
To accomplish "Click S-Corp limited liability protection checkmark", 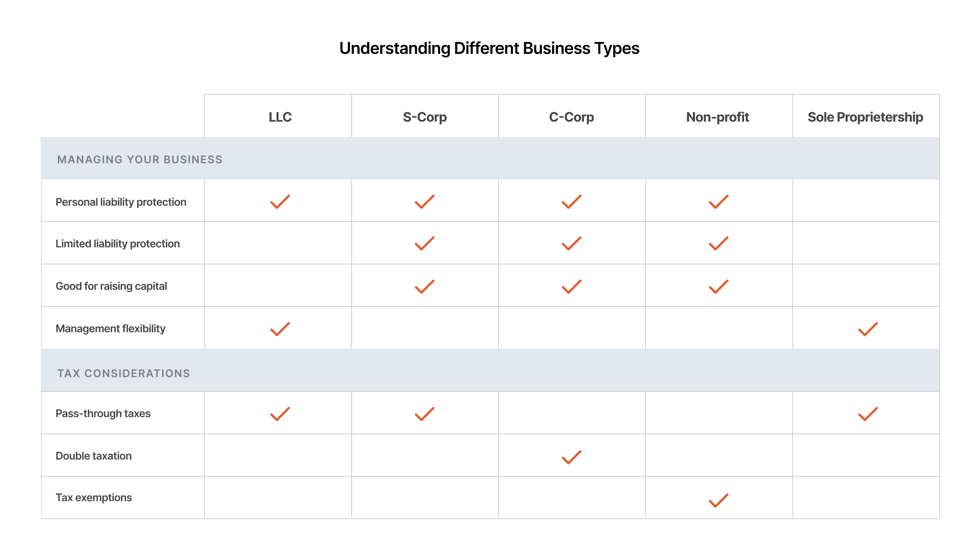I will tap(425, 243).
